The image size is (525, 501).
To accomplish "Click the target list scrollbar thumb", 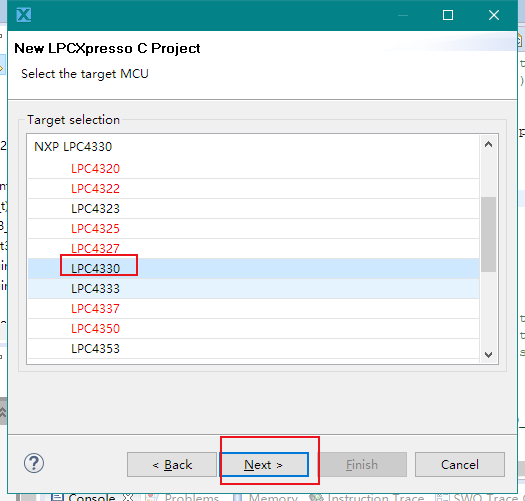I will pos(488,234).
